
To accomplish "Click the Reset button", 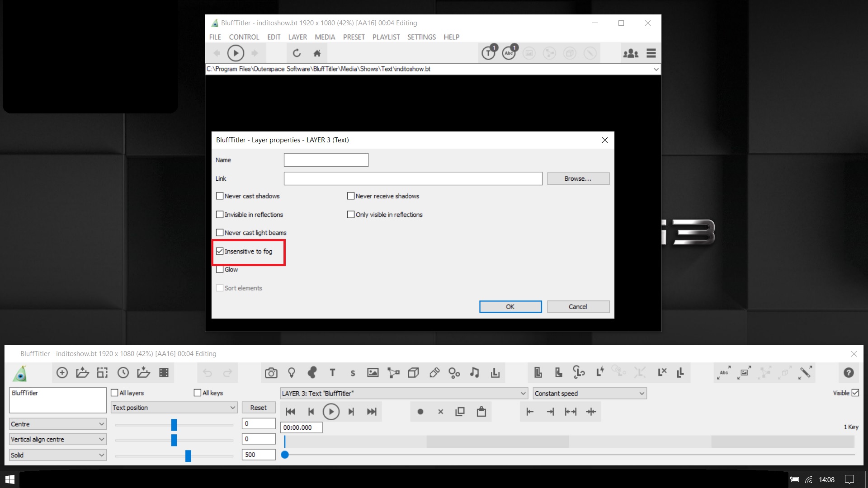I will coord(259,408).
